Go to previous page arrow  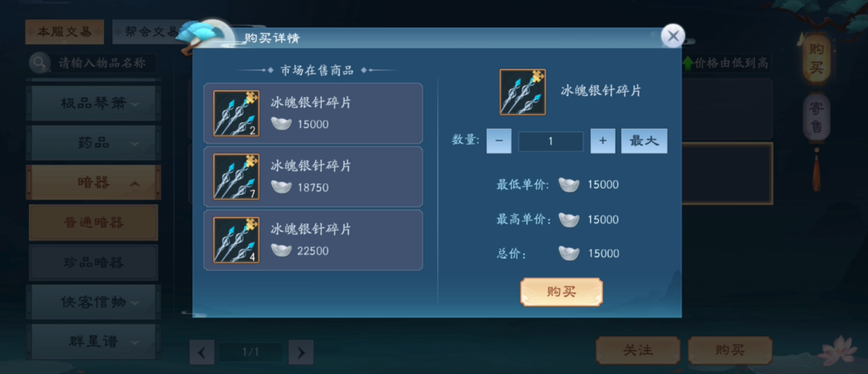click(202, 352)
